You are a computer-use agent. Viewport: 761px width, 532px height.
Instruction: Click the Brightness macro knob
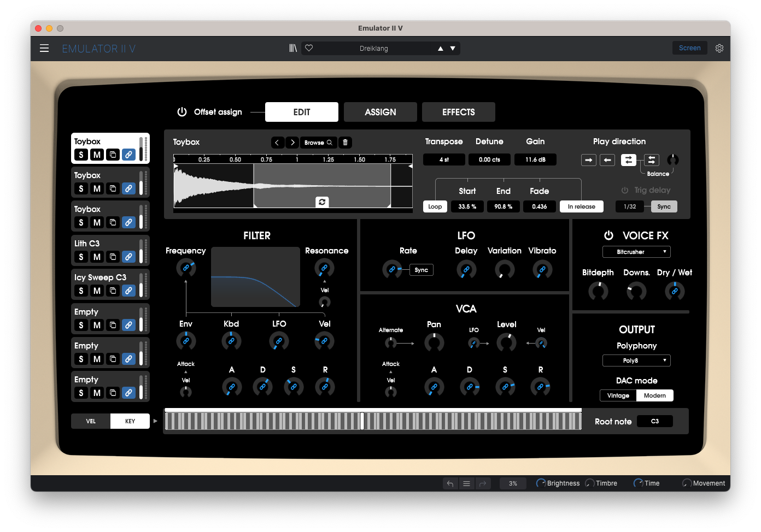point(541,483)
